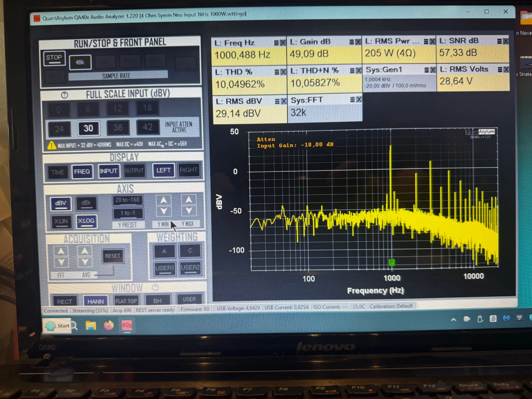Close the L: RMS Pwr measurement tile

(x=433, y=41)
